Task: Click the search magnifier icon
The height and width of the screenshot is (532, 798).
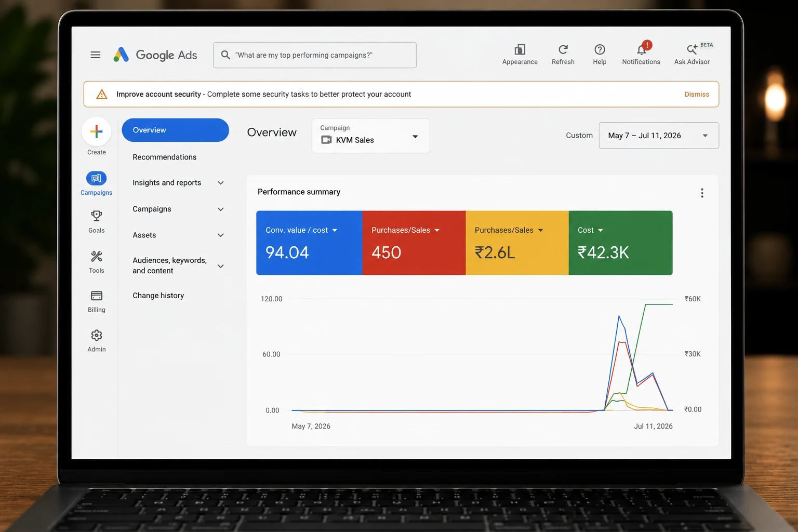Action: click(x=225, y=55)
